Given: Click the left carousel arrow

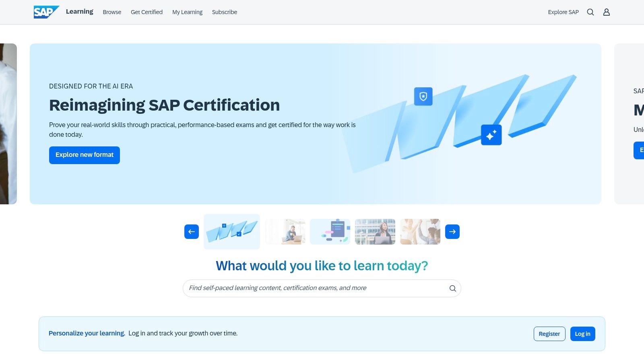Looking at the screenshot, I should [191, 232].
